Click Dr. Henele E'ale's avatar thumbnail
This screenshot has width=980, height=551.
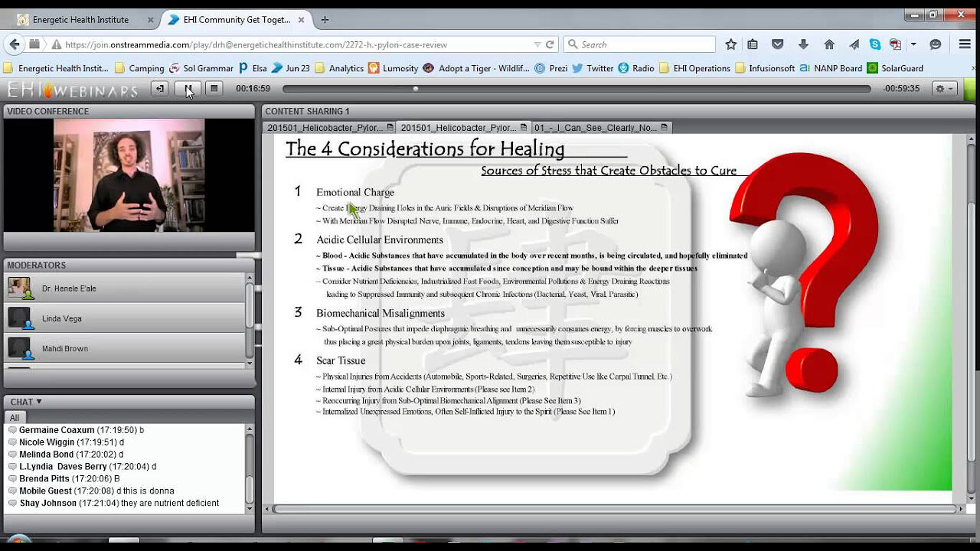pos(19,289)
